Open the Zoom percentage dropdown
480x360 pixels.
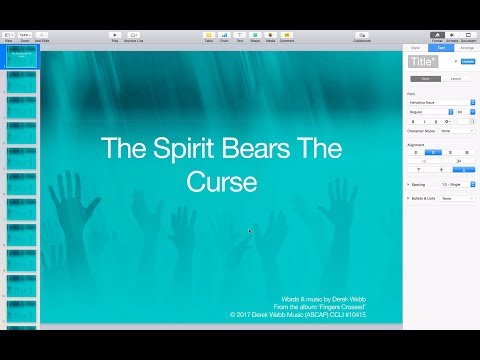[x=25, y=35]
